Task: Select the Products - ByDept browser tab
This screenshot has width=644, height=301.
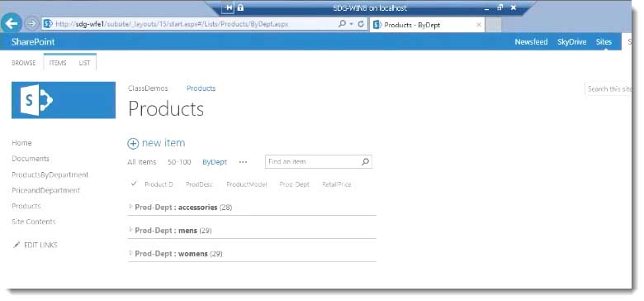Action: [427, 25]
